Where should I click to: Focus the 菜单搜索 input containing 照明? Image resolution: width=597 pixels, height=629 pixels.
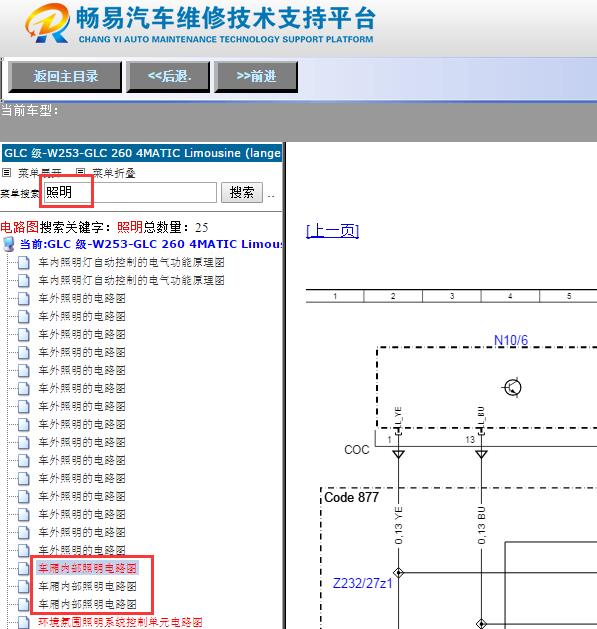pos(130,193)
